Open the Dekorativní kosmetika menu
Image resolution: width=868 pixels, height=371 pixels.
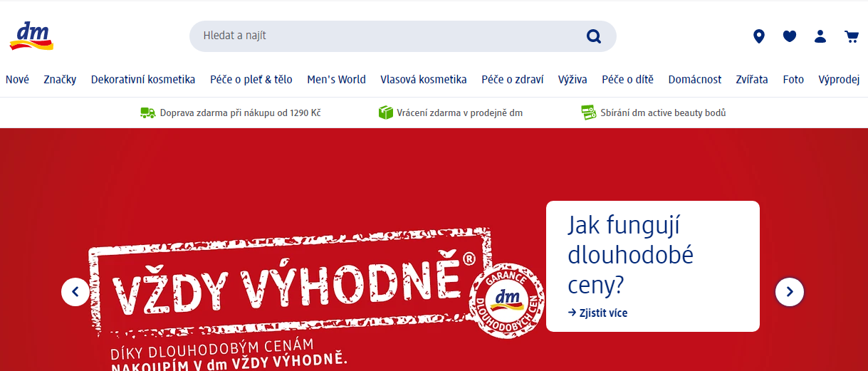click(x=143, y=80)
